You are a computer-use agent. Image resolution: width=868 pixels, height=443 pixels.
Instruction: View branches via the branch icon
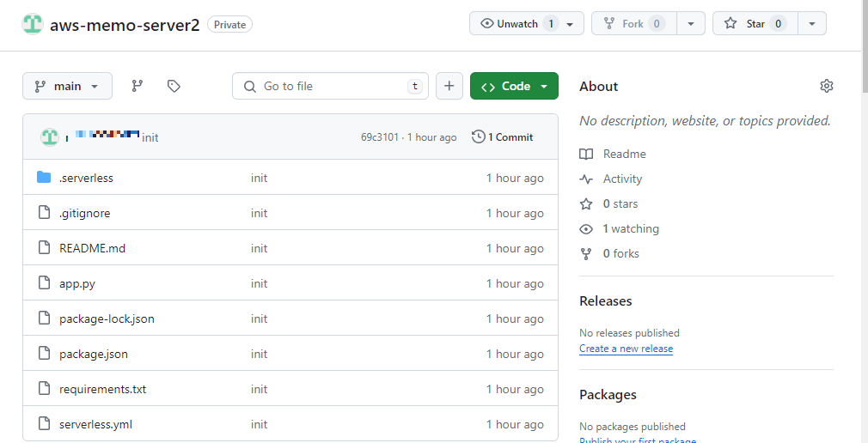(138, 86)
